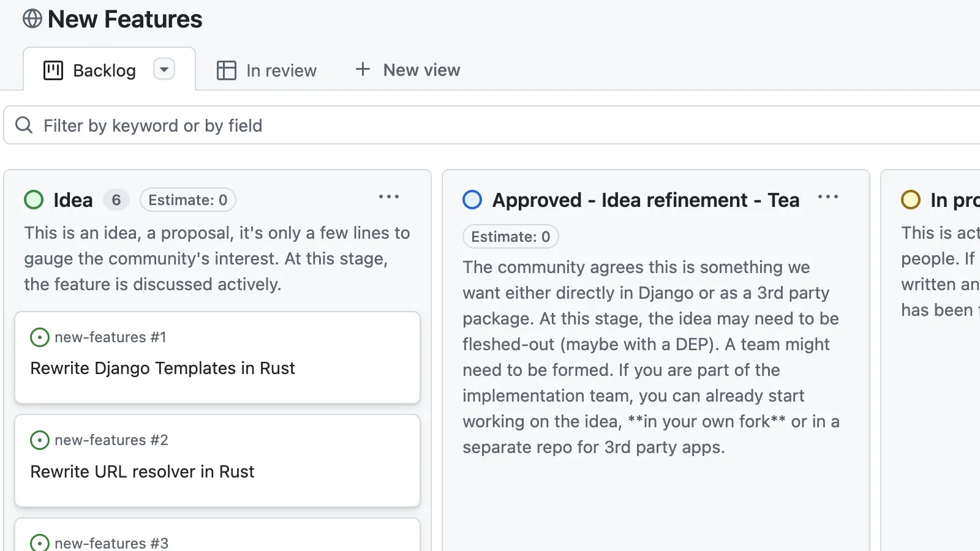Viewport: 980px width, 551px height.
Task: Select the green Idea status circle
Action: pos(34,199)
